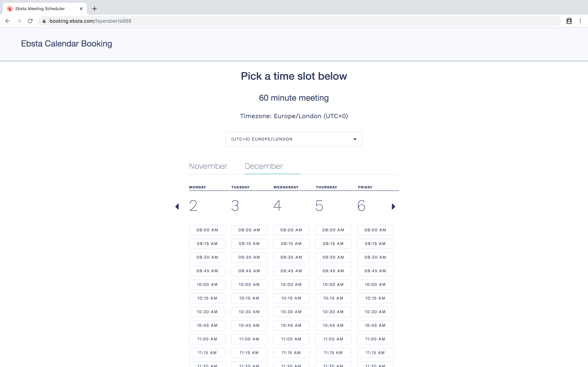Image resolution: width=588 pixels, height=367 pixels.
Task: Pick Tuesday's 10:15 AM slot
Action: (249, 298)
